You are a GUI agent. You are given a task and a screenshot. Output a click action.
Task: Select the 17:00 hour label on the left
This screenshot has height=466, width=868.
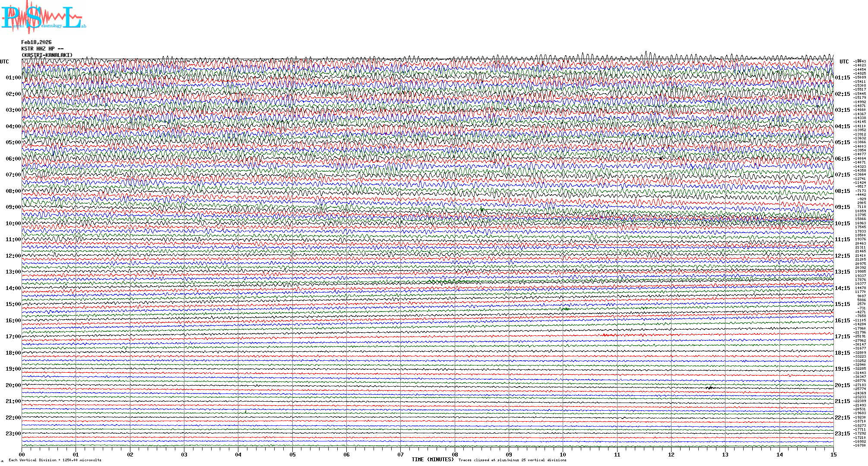pos(13,337)
